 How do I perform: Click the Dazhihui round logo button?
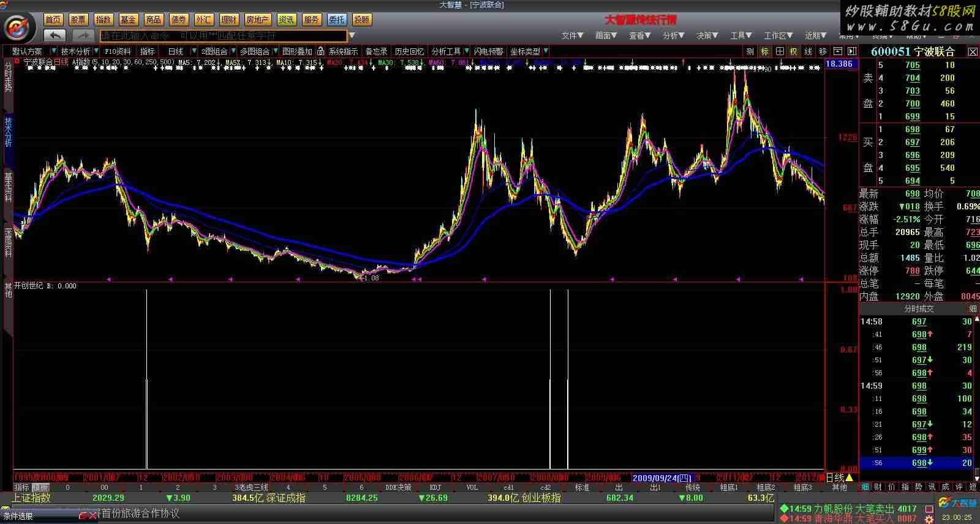(18, 28)
